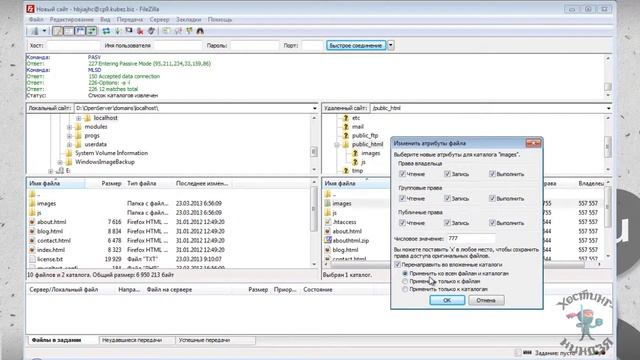
Task: Click Отмена in the attributes dialog
Action: pyautogui.click(x=486, y=300)
